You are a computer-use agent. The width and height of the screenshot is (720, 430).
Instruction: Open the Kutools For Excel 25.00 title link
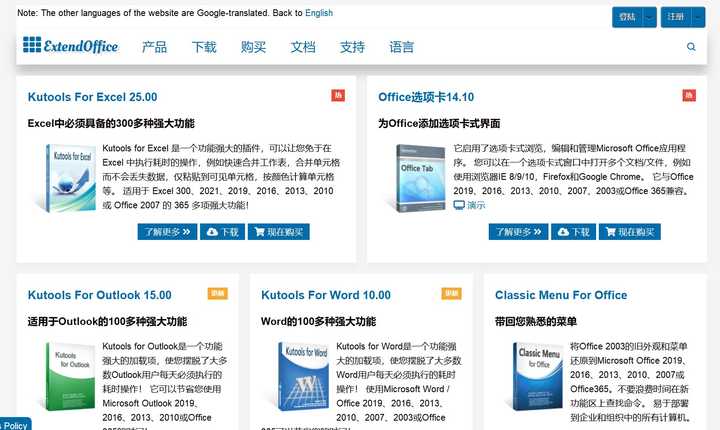click(92, 97)
